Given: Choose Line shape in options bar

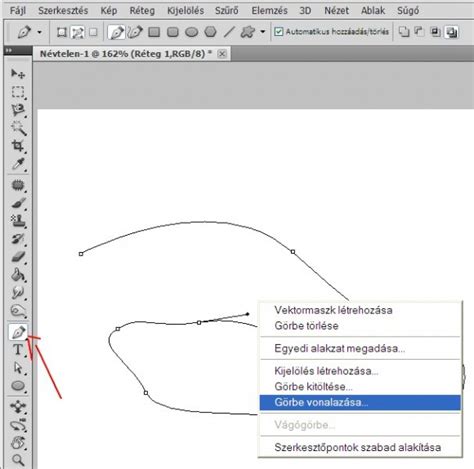Looking at the screenshot, I should click(x=229, y=32).
